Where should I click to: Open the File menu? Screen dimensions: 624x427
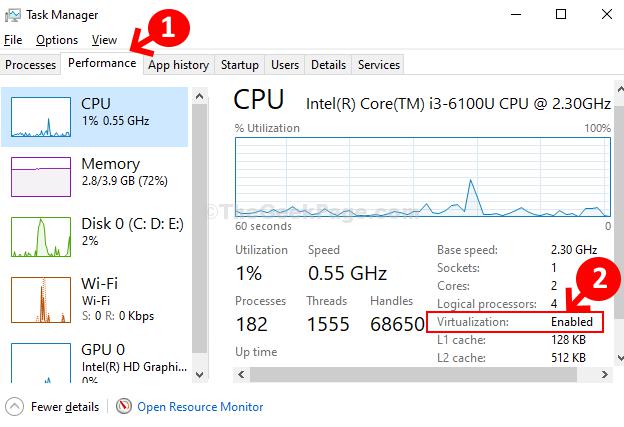(13, 40)
